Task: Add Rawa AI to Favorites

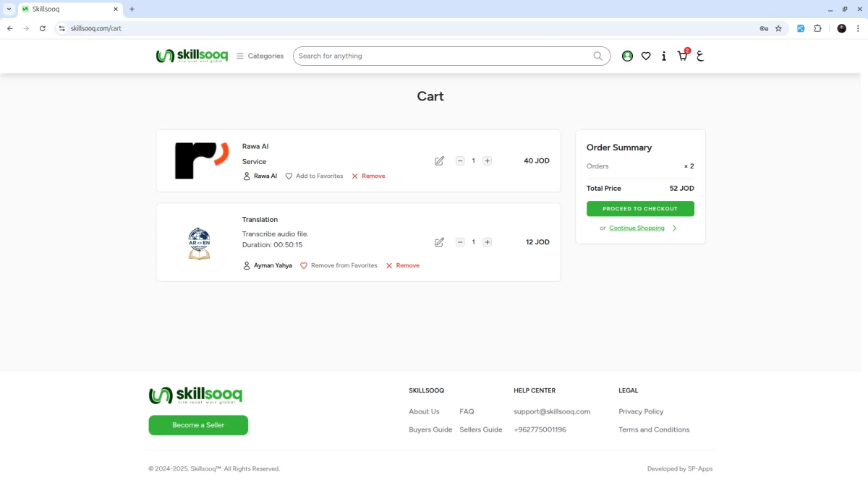Action: (x=314, y=176)
